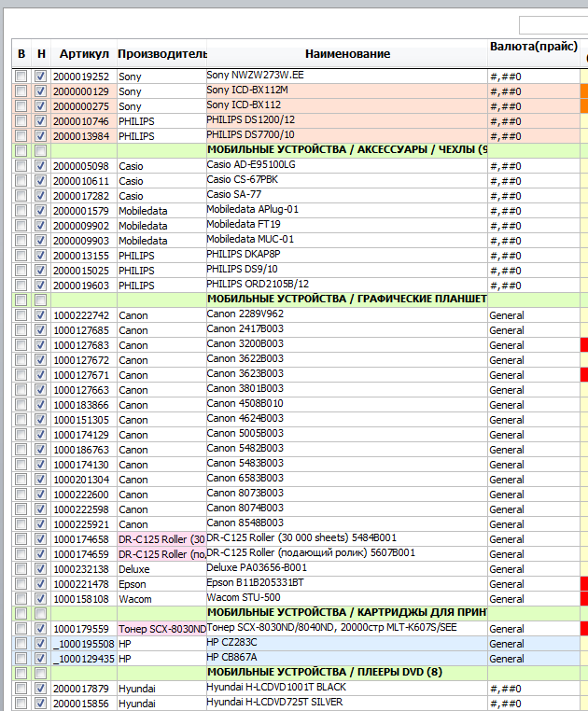
Task: Click article number 2000010611
Action: tap(81, 181)
